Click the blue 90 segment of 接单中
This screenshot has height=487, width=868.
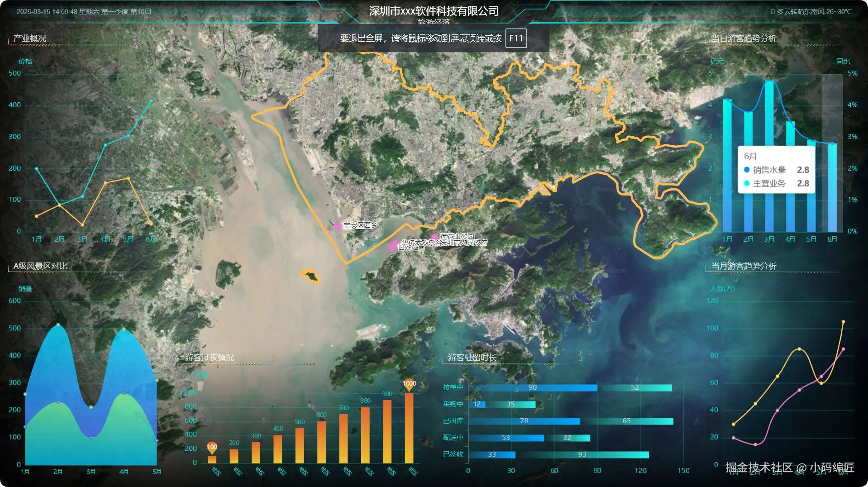click(x=533, y=388)
